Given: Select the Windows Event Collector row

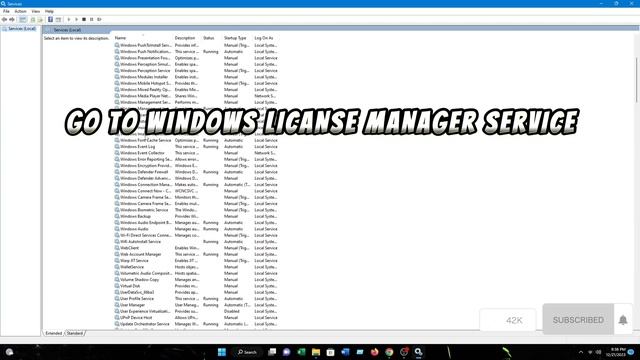Looking at the screenshot, I should pyautogui.click(x=196, y=153).
